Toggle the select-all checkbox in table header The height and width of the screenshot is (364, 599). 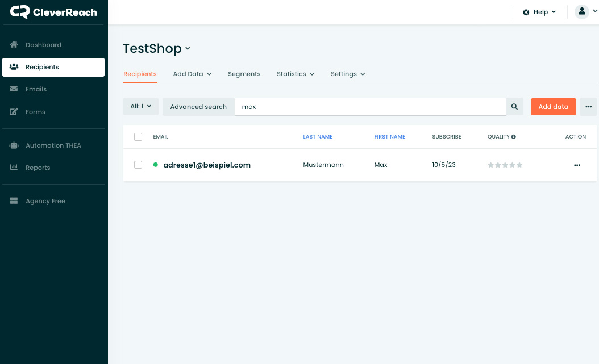pos(138,137)
